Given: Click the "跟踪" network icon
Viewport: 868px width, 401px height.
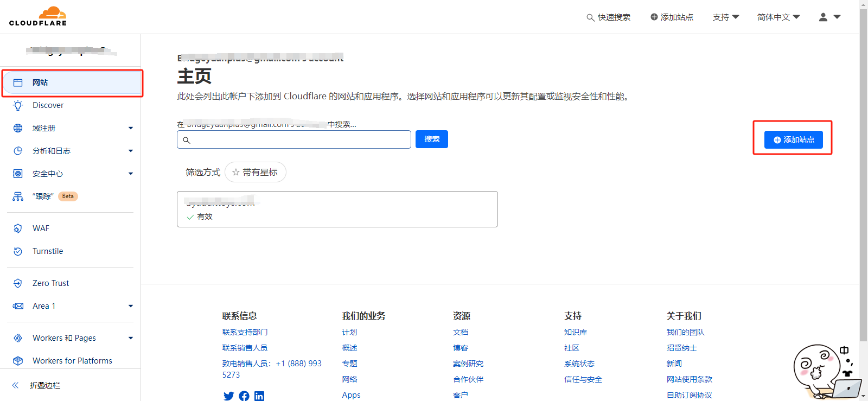Looking at the screenshot, I should pos(18,196).
